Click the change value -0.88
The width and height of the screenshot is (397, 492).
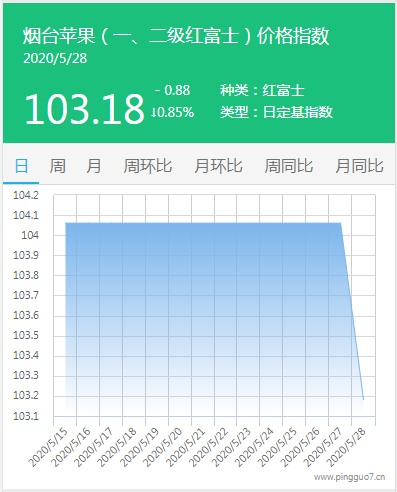tap(172, 90)
